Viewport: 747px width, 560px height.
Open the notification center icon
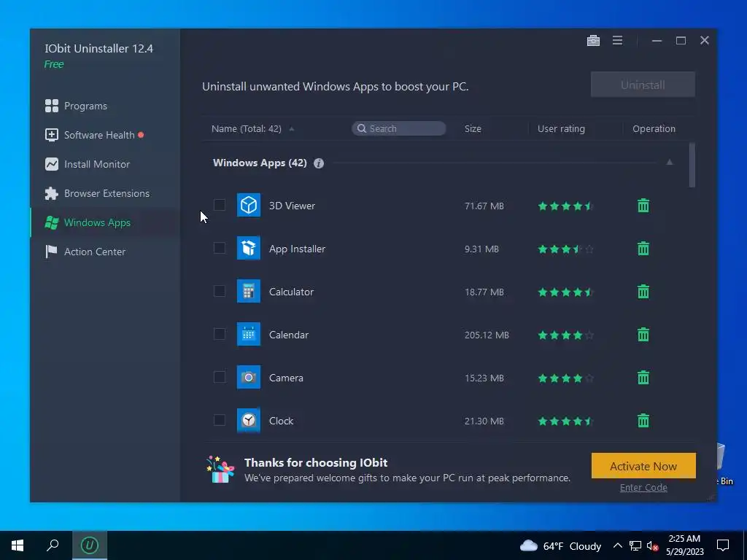click(x=723, y=545)
